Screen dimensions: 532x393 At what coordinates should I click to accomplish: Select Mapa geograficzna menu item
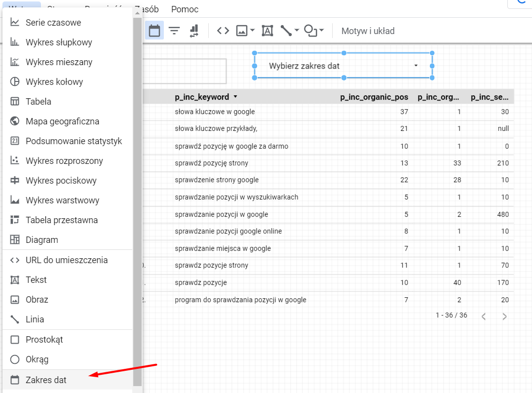pyautogui.click(x=67, y=121)
